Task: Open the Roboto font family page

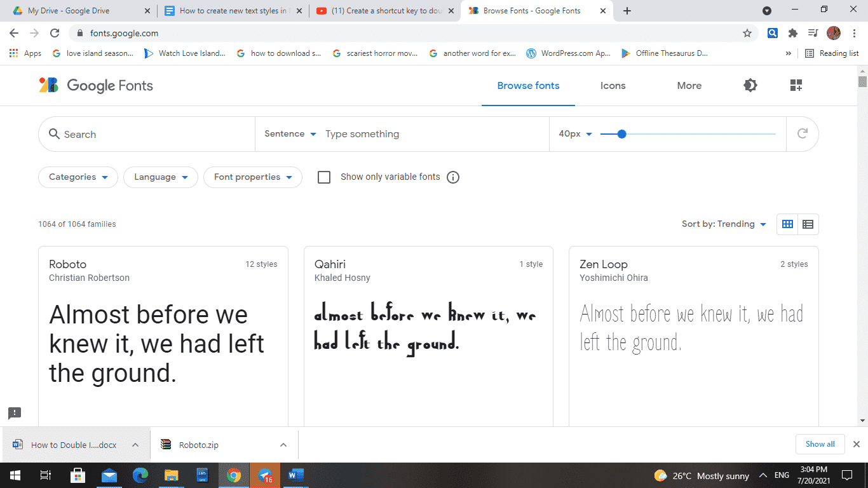Action: coord(68,264)
